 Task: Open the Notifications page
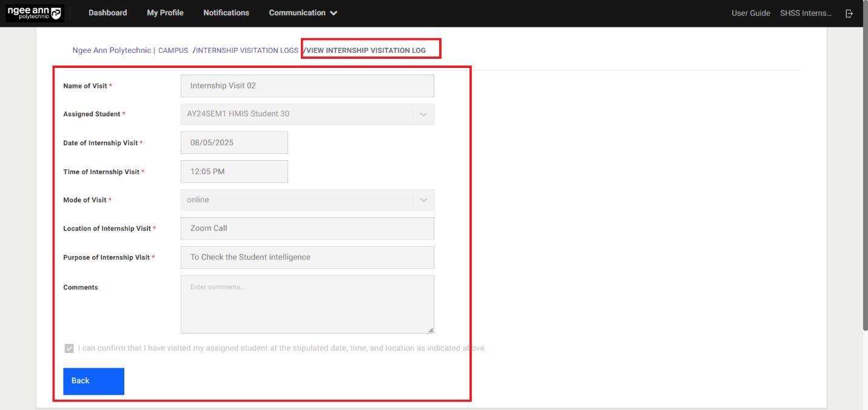point(226,13)
